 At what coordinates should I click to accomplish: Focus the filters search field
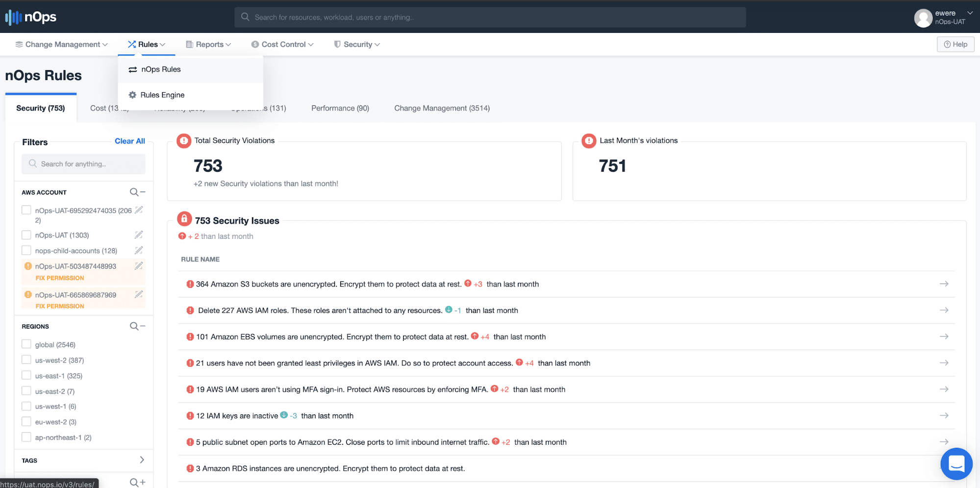(x=83, y=164)
